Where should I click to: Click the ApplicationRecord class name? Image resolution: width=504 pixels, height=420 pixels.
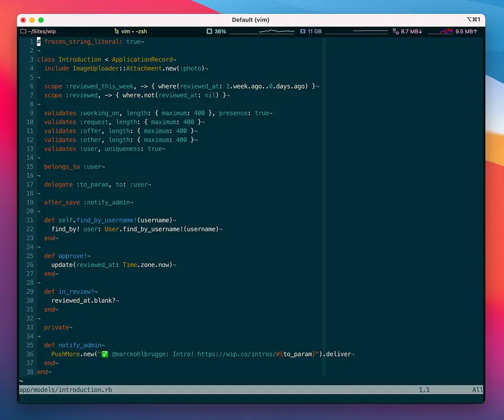[142, 60]
